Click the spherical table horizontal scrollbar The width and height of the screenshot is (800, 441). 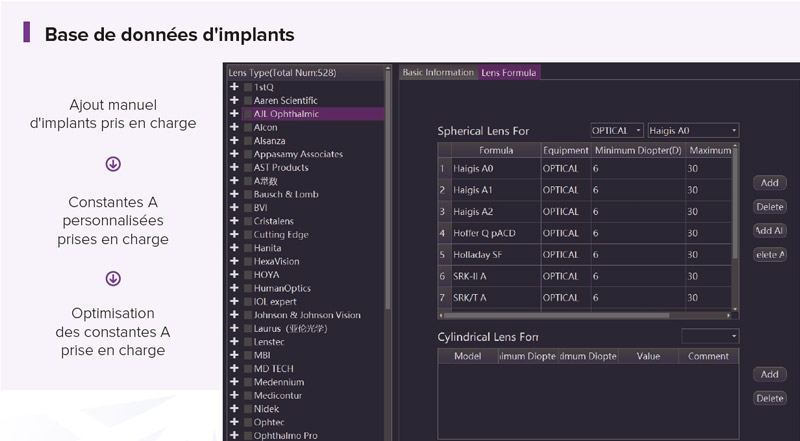click(x=555, y=315)
